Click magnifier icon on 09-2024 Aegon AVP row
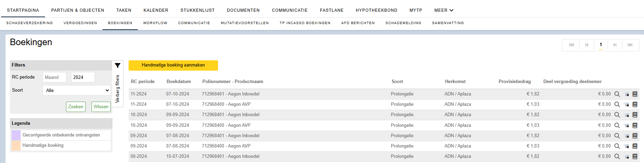The height and width of the screenshot is (163, 644). point(617,146)
